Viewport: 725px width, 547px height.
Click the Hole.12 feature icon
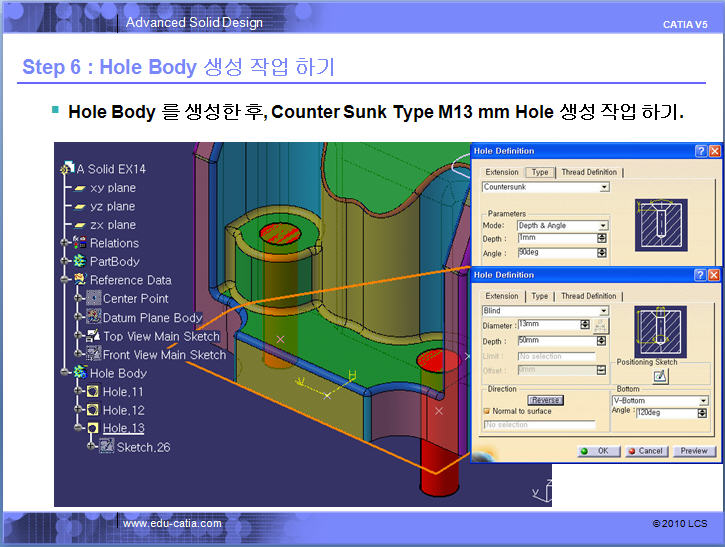click(92, 410)
